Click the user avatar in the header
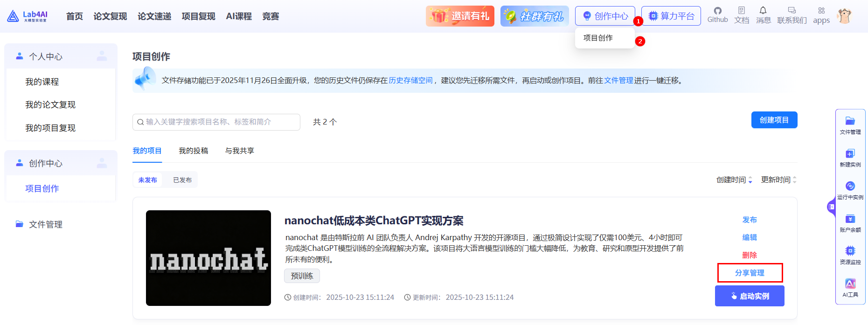The width and height of the screenshot is (868, 325). coord(844,16)
